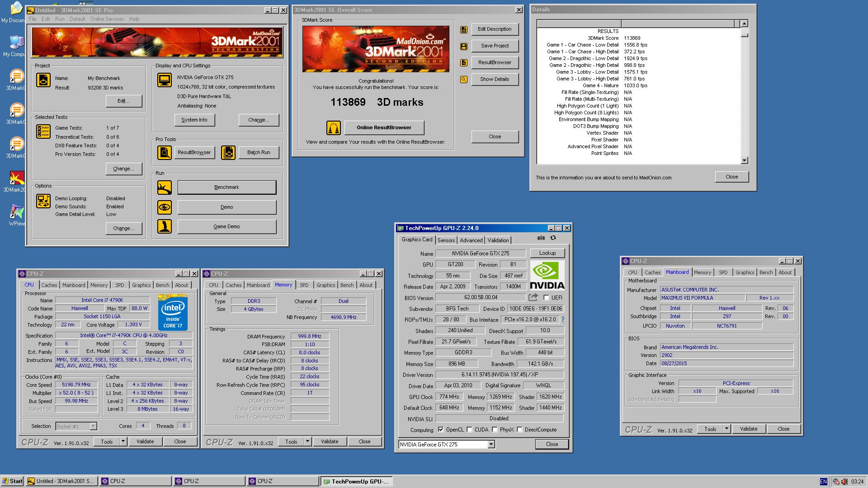
Task: Click the Change... button in Selected Tests group
Action: coord(123,169)
